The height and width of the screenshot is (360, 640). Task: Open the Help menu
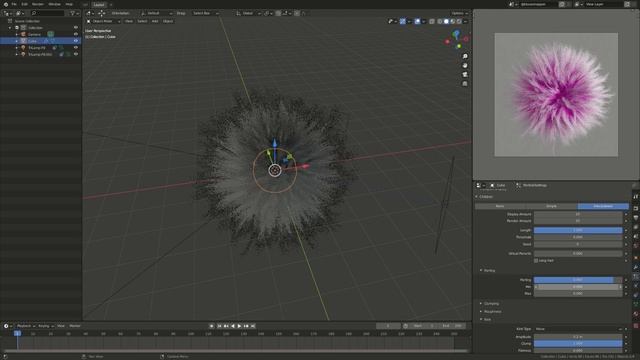point(69,4)
